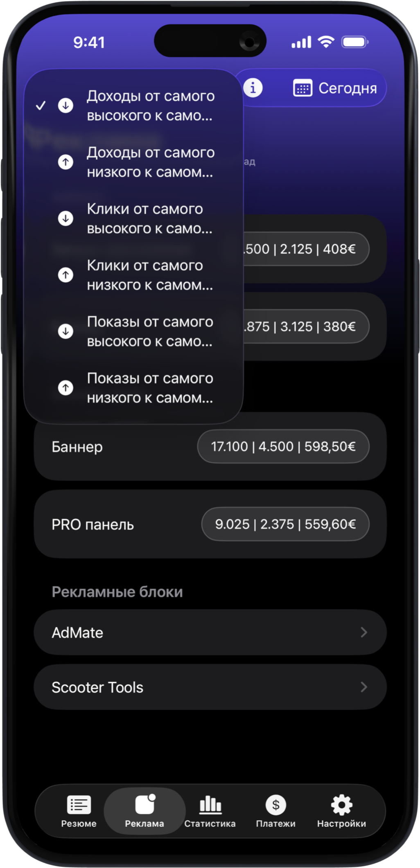Tap the Реклама tab icon
The image size is (420, 868).
coord(145,805)
